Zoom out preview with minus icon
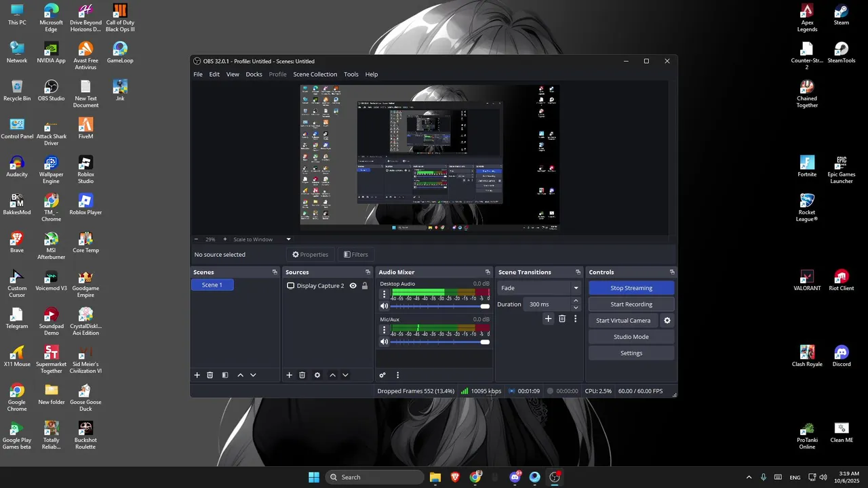The height and width of the screenshot is (488, 868). 197,239
